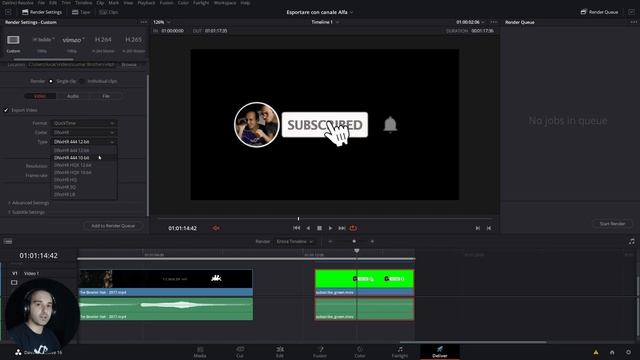Viewport: 640px width, 360px height.
Task: Open the viewer zoom percentage dropdown
Action: point(162,22)
